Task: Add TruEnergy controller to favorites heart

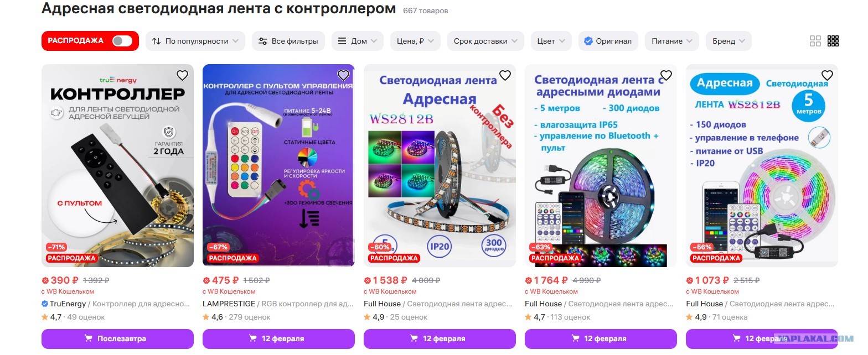Action: [182, 76]
